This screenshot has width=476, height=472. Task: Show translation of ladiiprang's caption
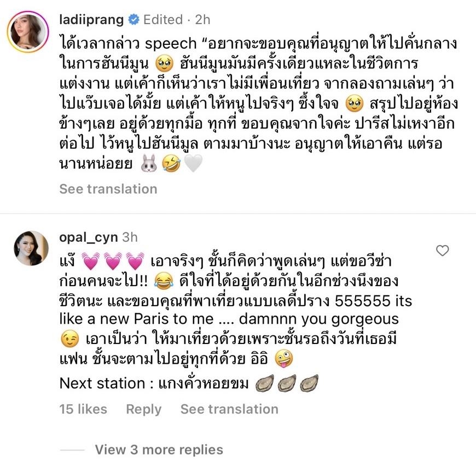(108, 189)
